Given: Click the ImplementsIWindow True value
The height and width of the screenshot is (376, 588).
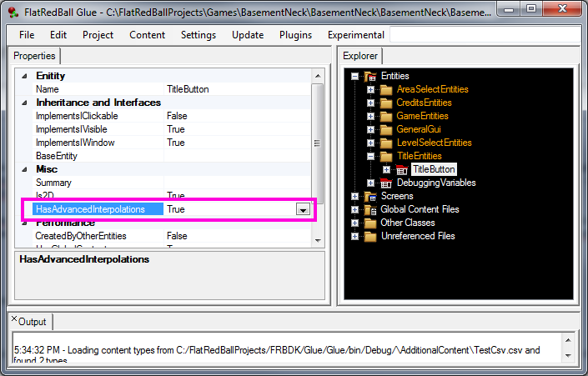Looking at the screenshot, I should (x=238, y=143).
